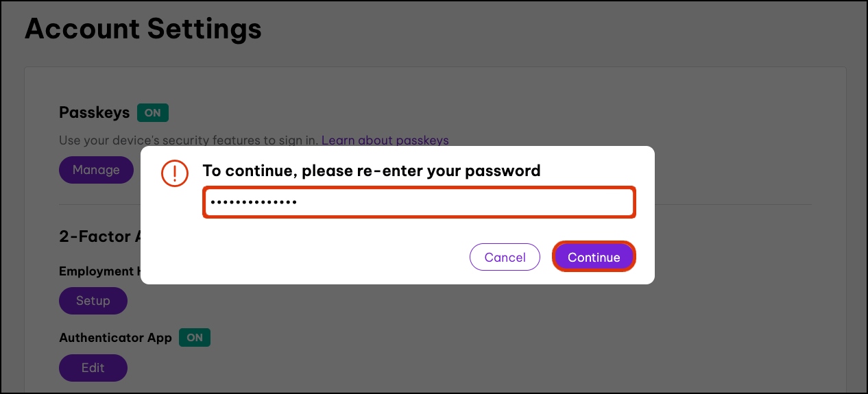Click the 2-Factor section heading
The height and width of the screenshot is (394, 868).
[x=96, y=236]
